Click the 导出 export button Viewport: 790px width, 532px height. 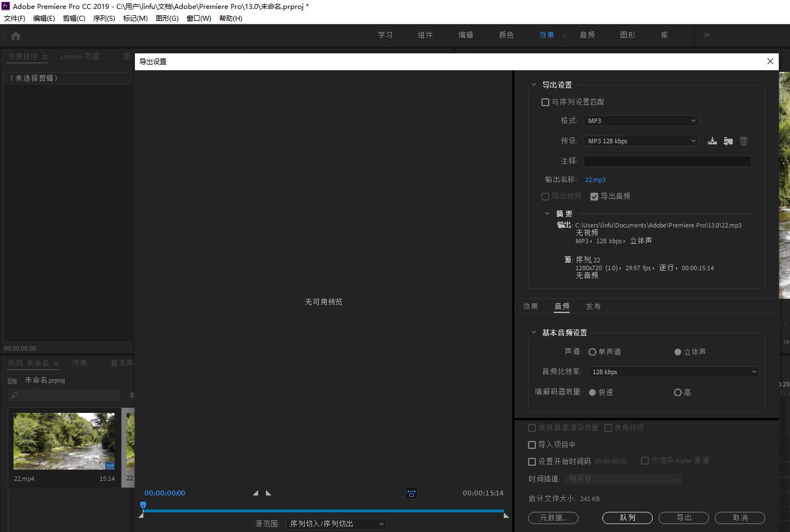click(x=683, y=517)
